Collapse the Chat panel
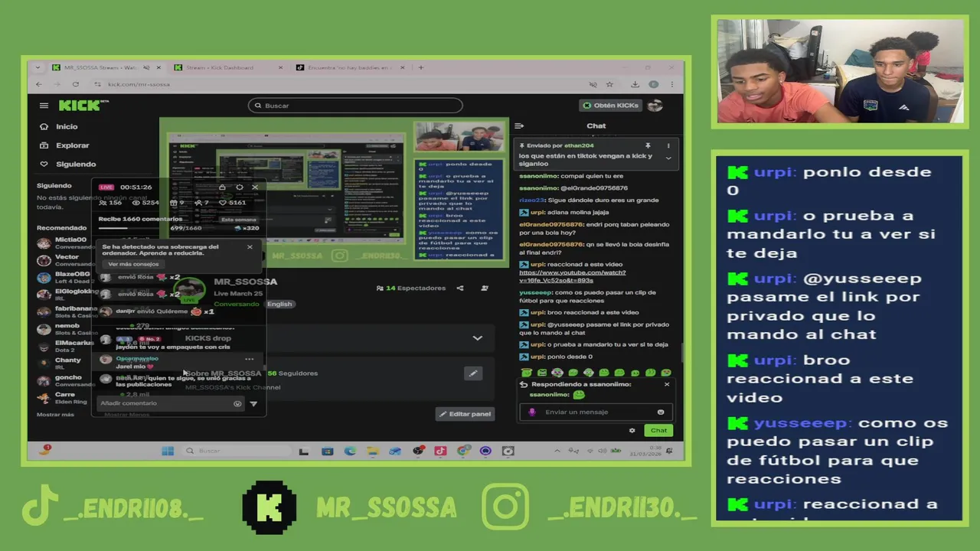980x551 pixels. pos(519,126)
